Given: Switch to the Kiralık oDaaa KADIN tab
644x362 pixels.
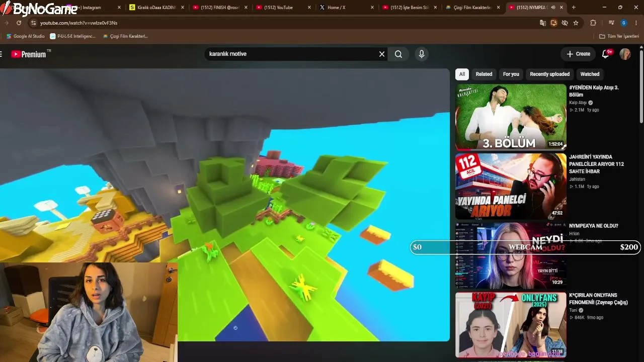Looking at the screenshot, I should pos(156,8).
